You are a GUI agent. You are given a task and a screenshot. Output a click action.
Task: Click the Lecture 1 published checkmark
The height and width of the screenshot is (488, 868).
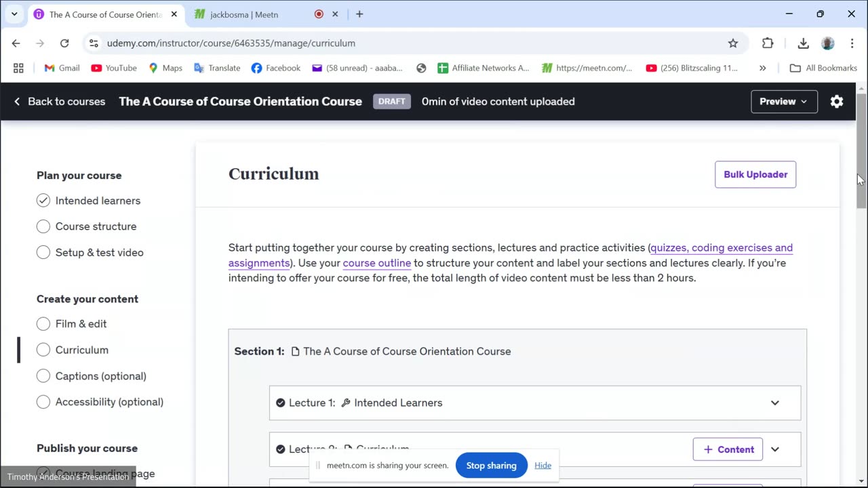[280, 403]
